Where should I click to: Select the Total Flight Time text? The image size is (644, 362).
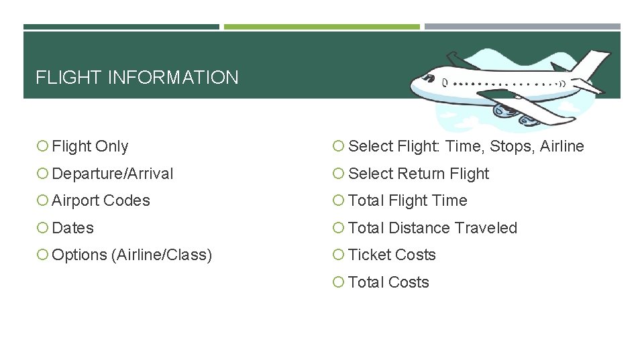[408, 200]
